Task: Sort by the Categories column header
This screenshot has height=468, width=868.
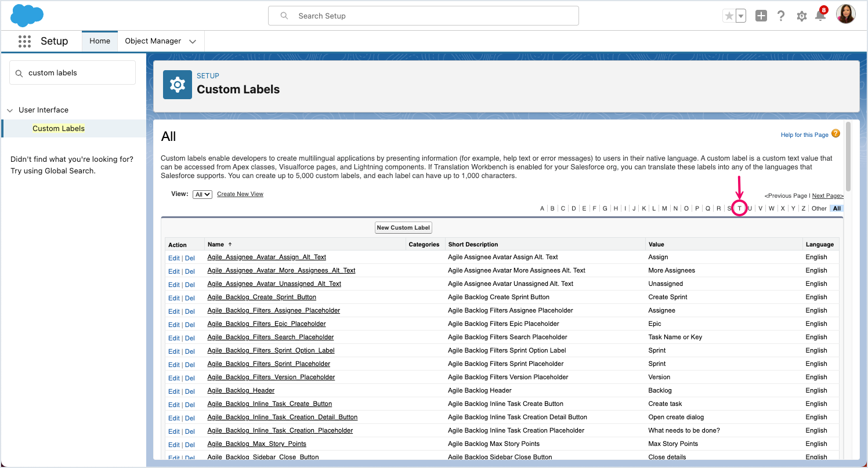Action: click(x=424, y=245)
